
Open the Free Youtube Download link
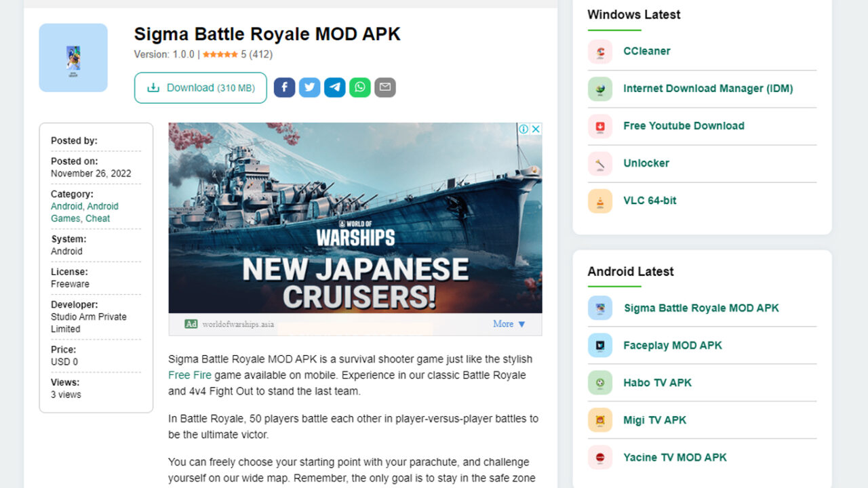point(684,125)
